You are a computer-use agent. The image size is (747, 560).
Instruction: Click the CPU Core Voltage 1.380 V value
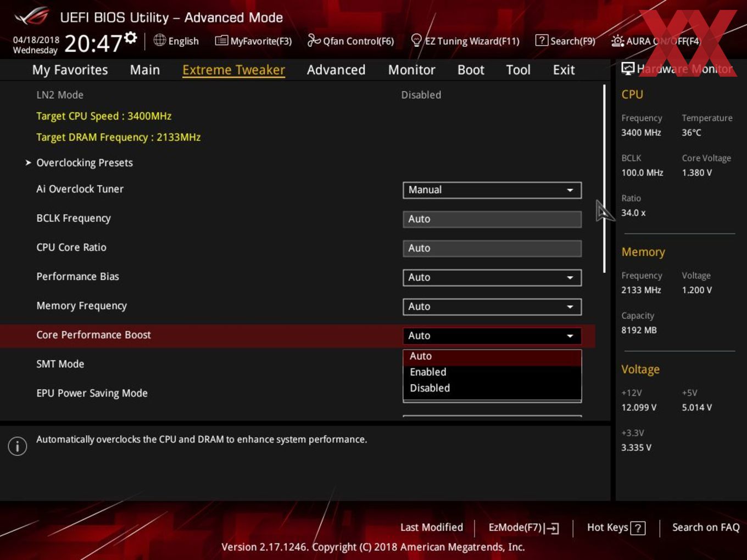(696, 172)
